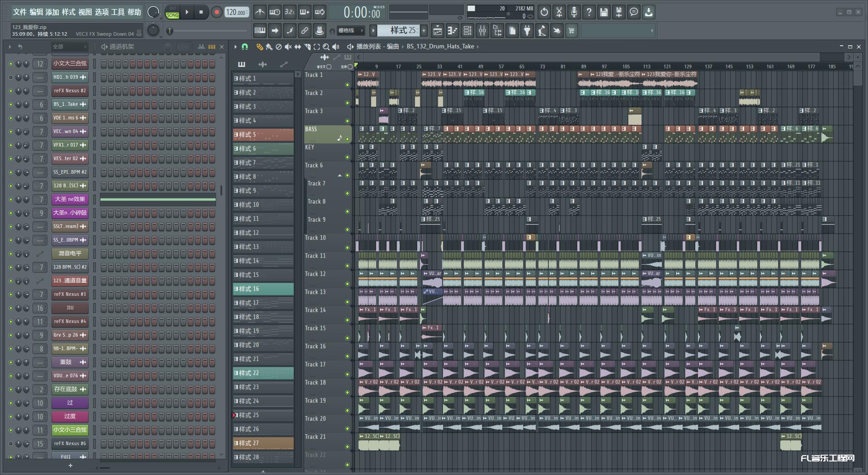The width and height of the screenshot is (868, 475).
Task: Pick the select tool in playlist toolbar
Action: point(316,47)
